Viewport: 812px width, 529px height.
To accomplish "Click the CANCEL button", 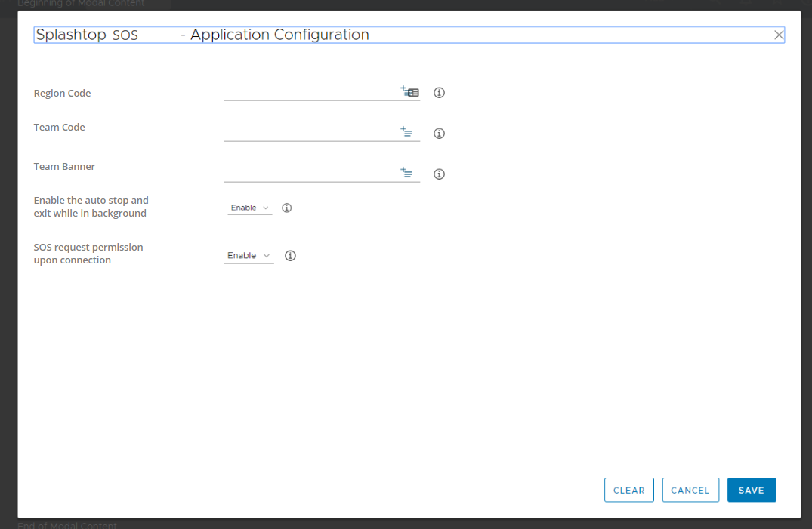I will point(690,490).
